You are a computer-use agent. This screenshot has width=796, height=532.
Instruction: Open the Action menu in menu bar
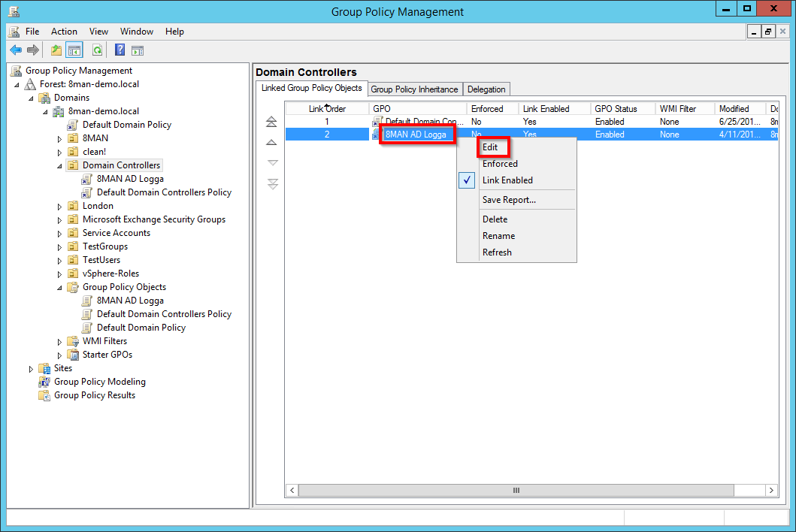(64, 32)
